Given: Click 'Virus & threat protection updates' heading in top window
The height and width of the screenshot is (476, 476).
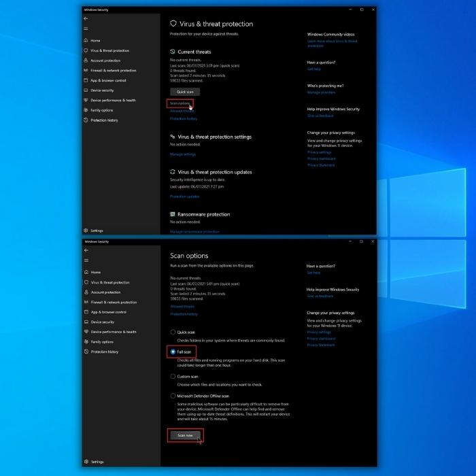Looking at the screenshot, I should [x=215, y=172].
